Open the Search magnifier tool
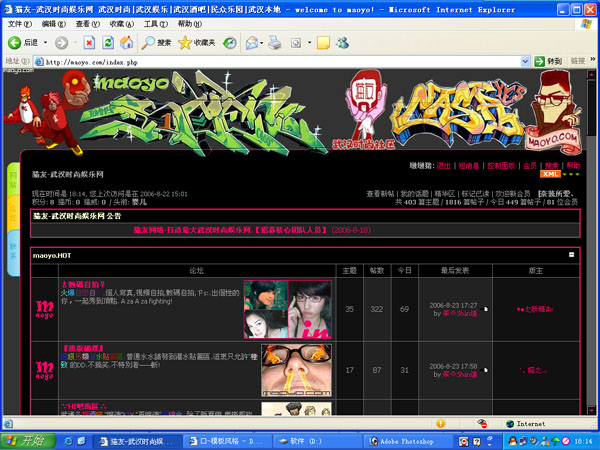Screen dimensions: 600x450 [156, 42]
